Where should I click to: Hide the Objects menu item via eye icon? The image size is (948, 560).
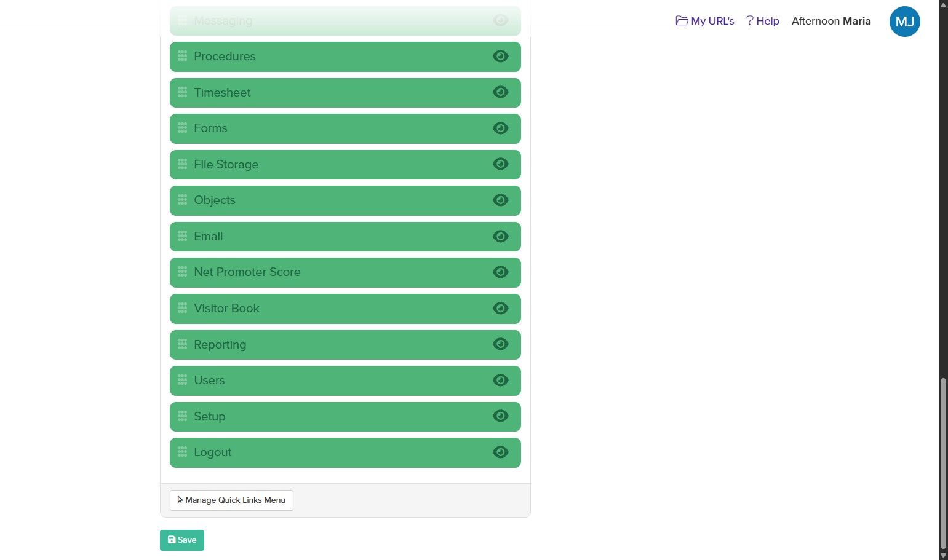pyautogui.click(x=501, y=200)
